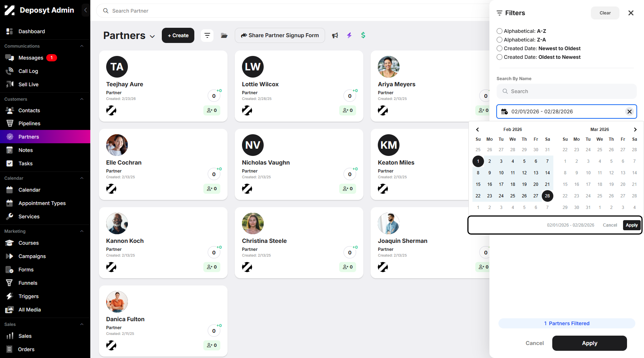
Task: Select Alphabetical: A-Z sort option
Action: click(x=500, y=31)
